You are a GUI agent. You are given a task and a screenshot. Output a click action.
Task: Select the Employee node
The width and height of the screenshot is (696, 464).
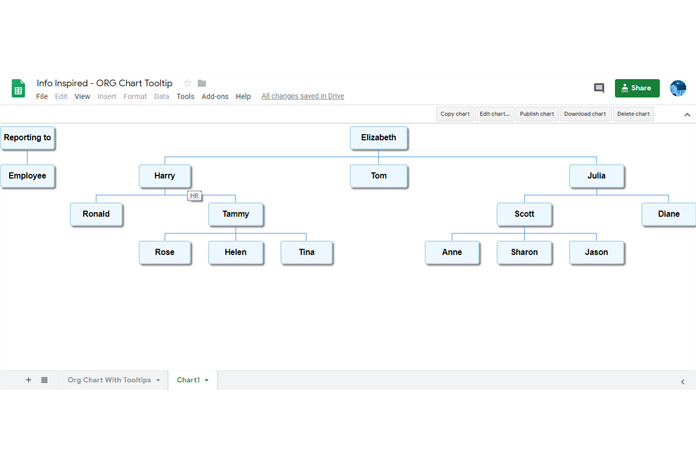coord(27,176)
